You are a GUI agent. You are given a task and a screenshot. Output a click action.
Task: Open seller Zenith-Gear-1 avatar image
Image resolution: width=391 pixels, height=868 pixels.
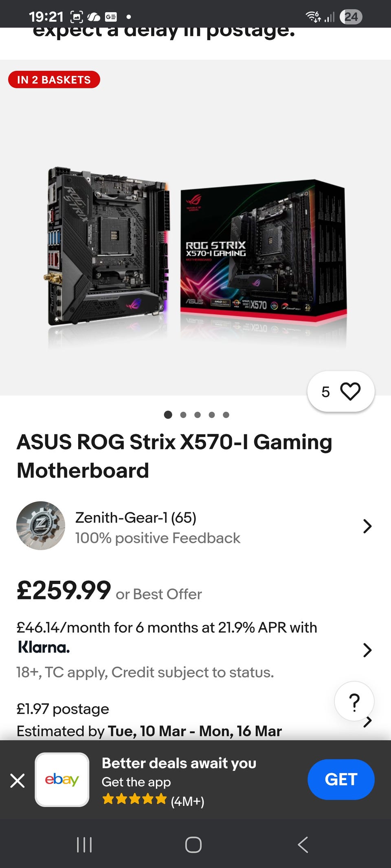click(41, 526)
